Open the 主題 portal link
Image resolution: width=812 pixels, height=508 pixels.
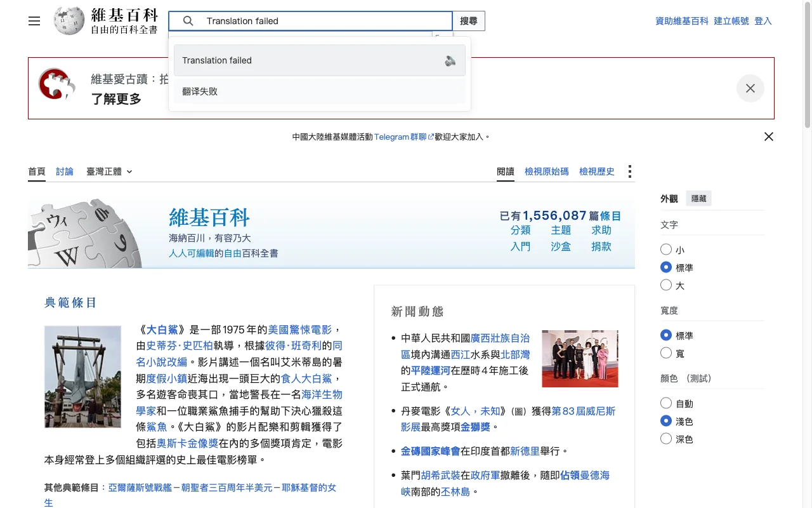coord(561,230)
